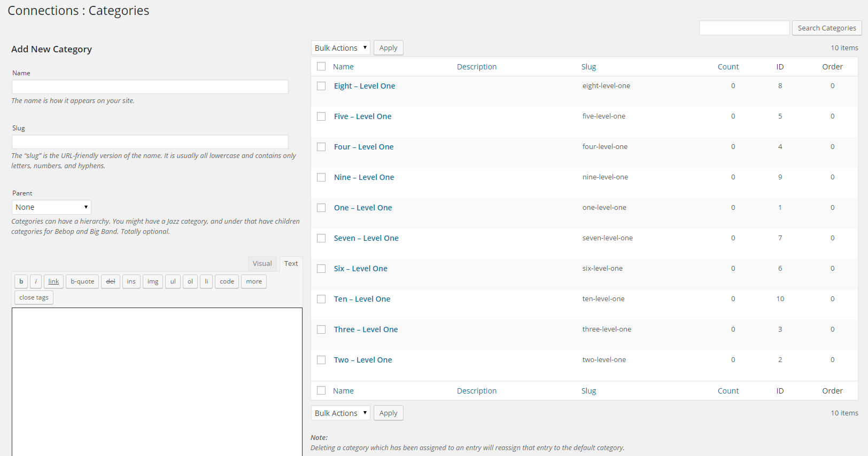Sort the table by the Count column header
This screenshot has height=456, width=868.
click(x=728, y=67)
